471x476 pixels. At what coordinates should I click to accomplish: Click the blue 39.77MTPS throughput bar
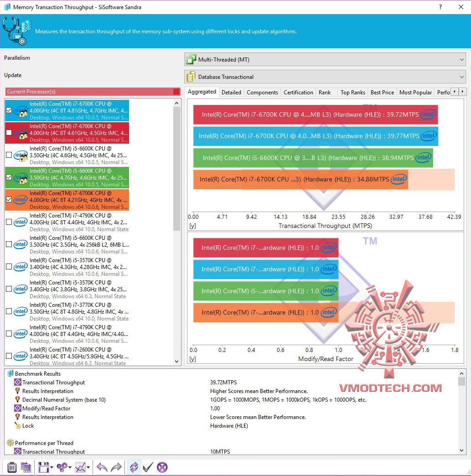click(x=316, y=136)
